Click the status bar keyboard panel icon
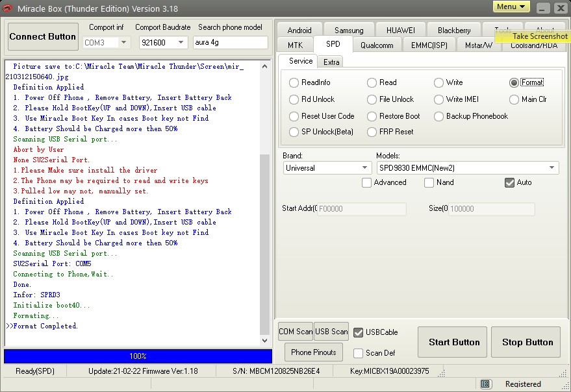 tap(485, 384)
